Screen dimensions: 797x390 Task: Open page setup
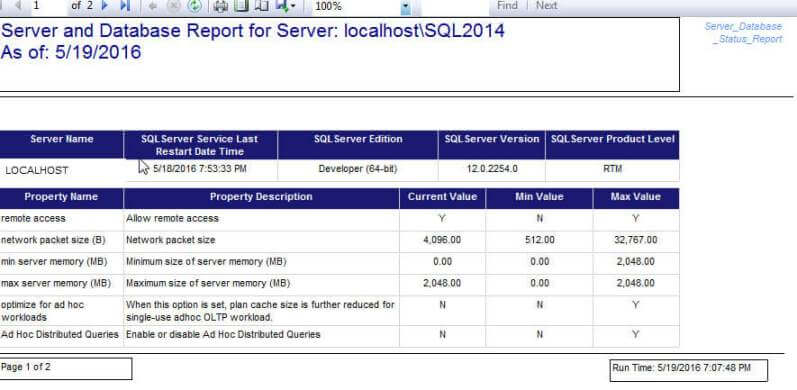[x=261, y=6]
